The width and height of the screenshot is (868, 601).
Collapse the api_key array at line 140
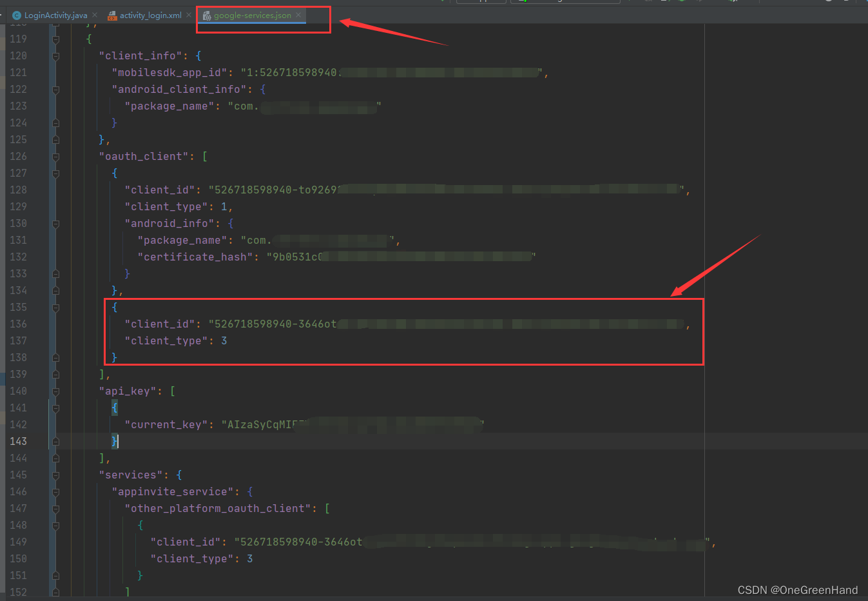(55, 391)
